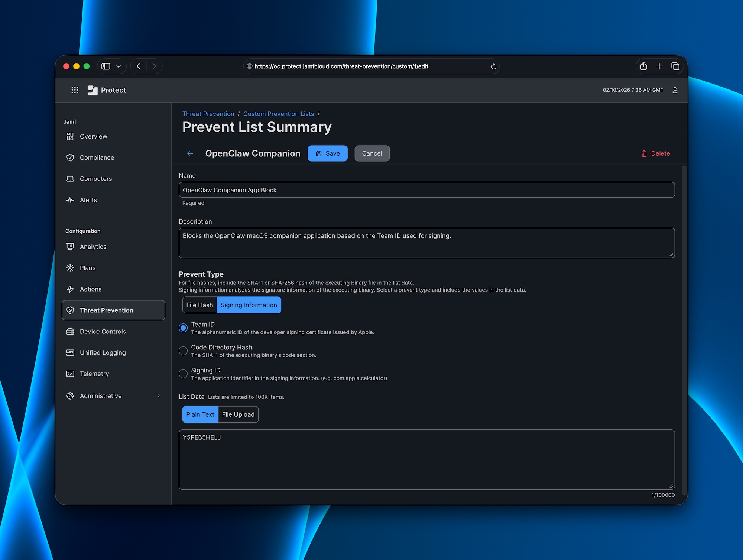Open the user account icon
Image resolution: width=743 pixels, height=560 pixels.
click(675, 90)
